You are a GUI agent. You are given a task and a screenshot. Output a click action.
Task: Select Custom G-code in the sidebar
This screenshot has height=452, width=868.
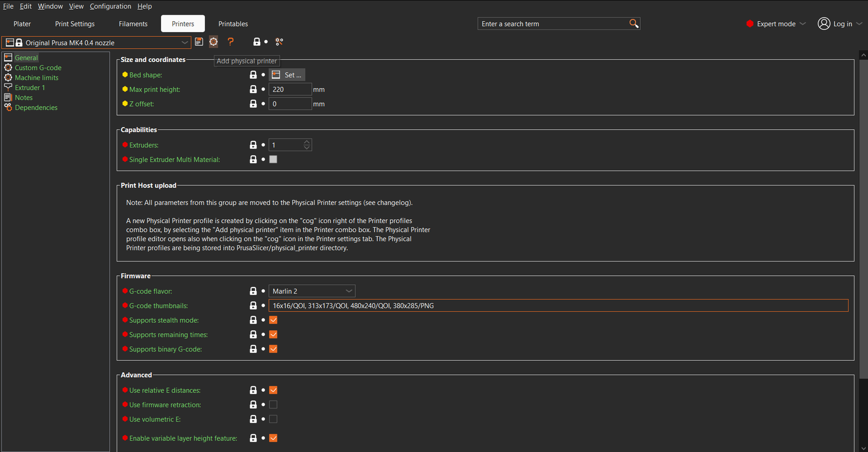[x=38, y=68]
